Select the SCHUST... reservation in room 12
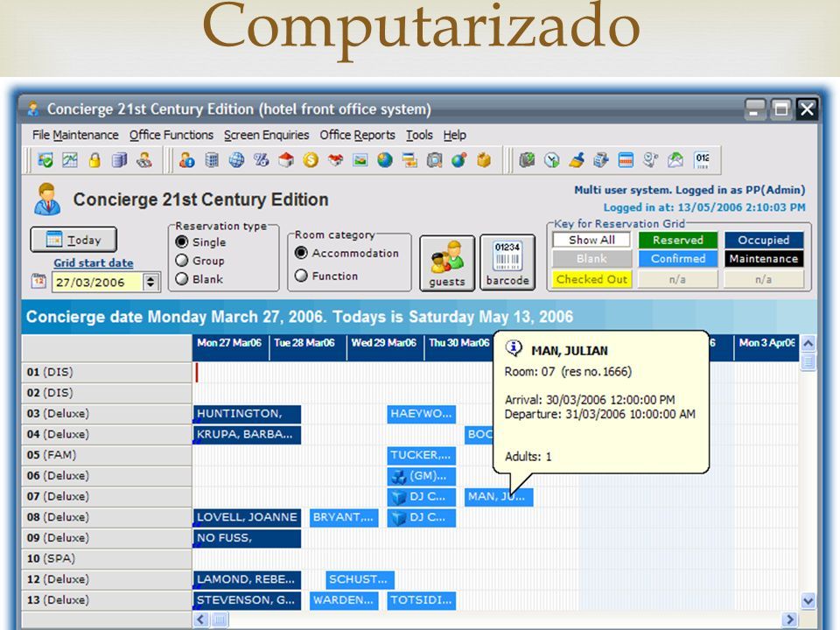 pyautogui.click(x=360, y=579)
